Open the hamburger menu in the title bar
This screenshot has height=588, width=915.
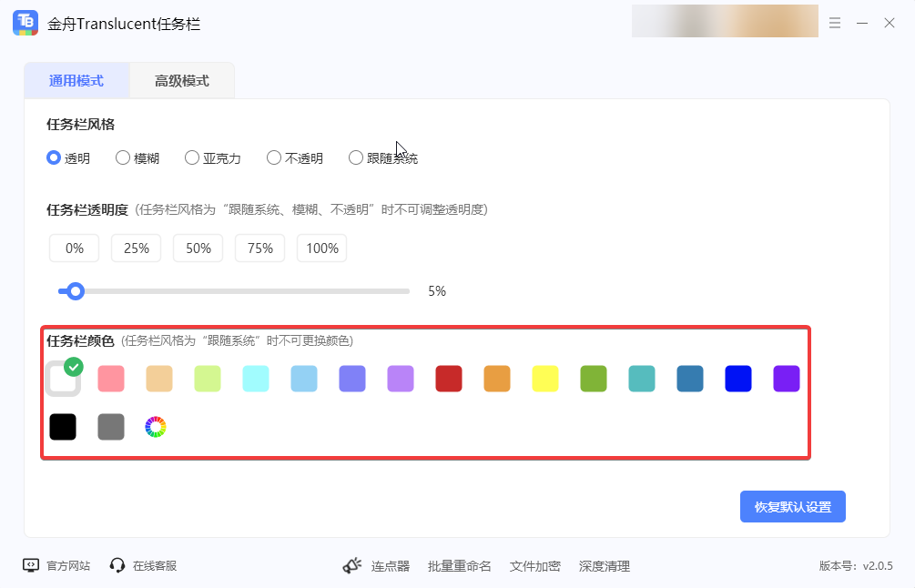[x=835, y=23]
